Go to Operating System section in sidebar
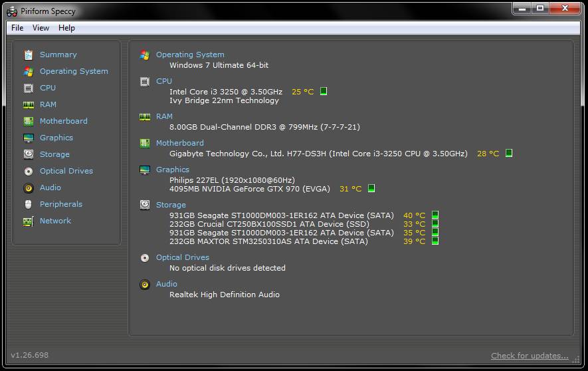 (74, 71)
